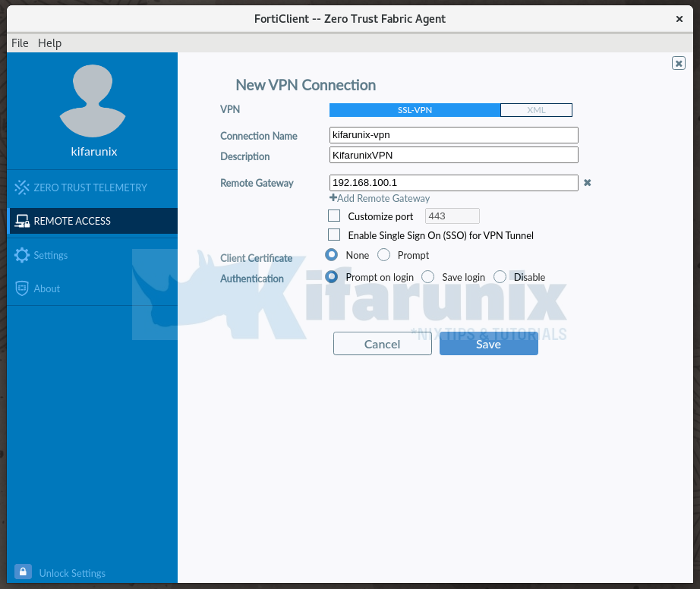Select None for Client Certificate

332,255
